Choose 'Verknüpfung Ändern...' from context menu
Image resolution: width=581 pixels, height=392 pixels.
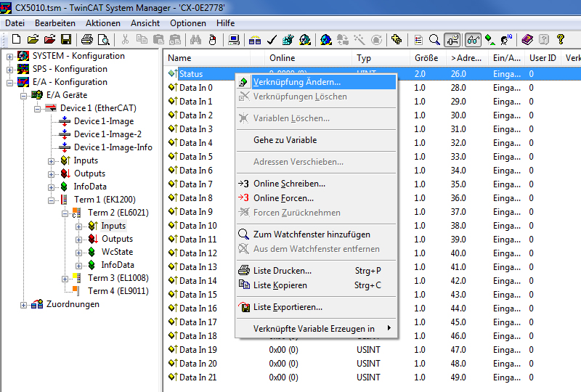click(x=296, y=82)
